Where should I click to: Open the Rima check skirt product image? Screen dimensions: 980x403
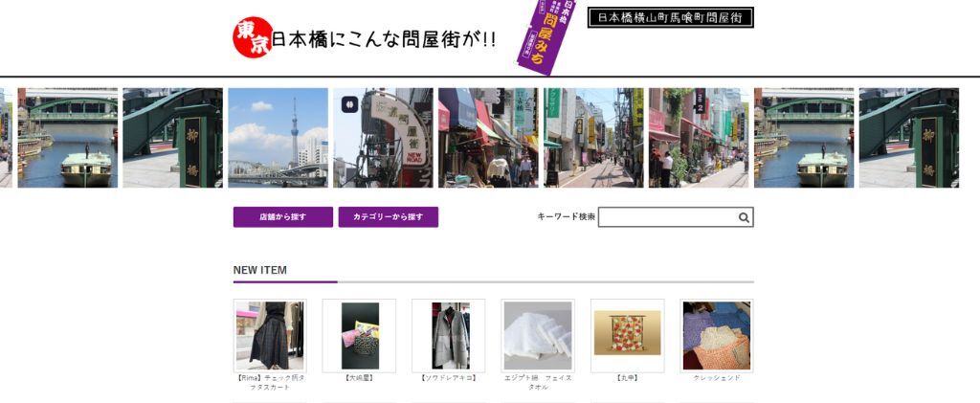tap(270, 335)
